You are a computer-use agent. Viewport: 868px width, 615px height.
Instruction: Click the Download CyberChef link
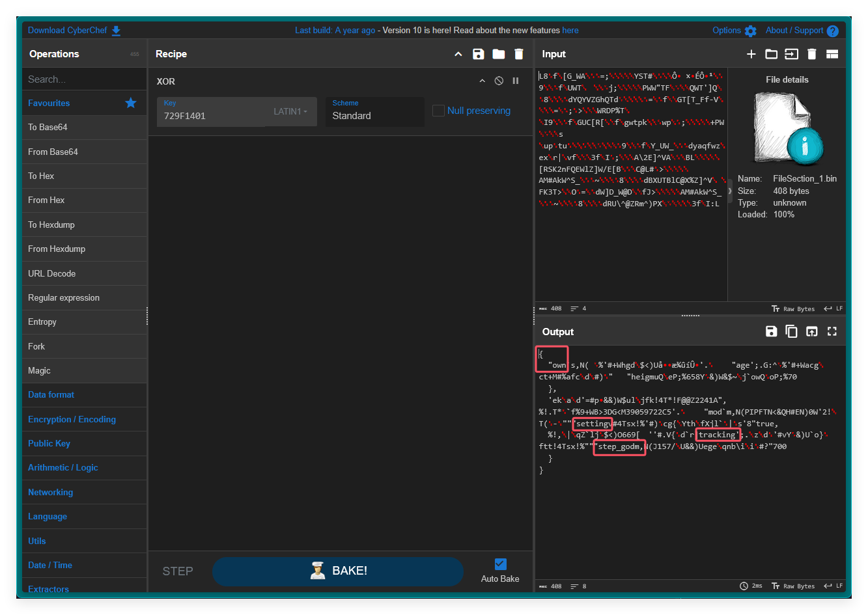[x=74, y=31]
